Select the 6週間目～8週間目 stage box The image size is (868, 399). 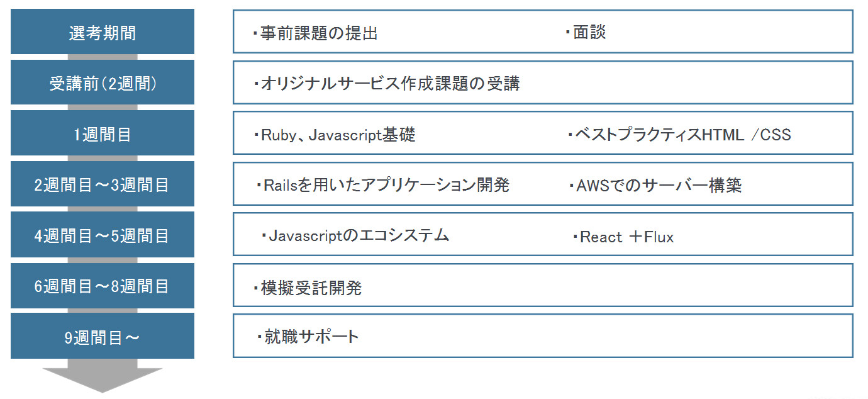click(x=103, y=286)
